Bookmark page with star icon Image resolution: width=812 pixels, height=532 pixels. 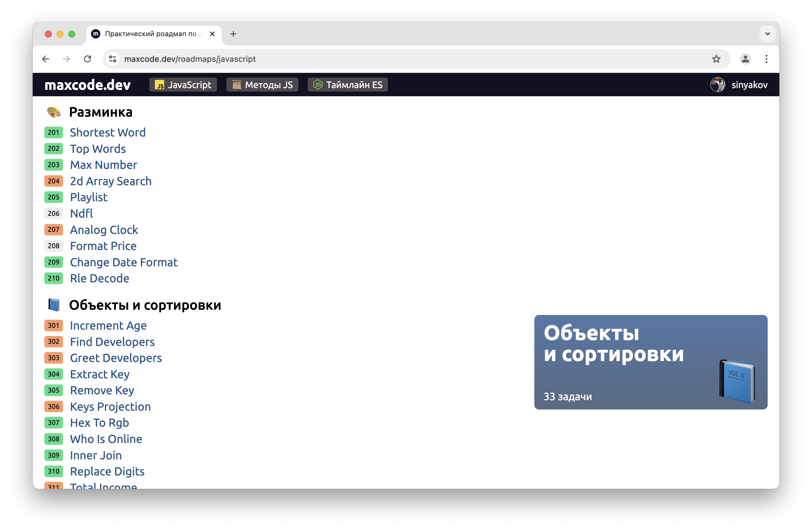716,59
